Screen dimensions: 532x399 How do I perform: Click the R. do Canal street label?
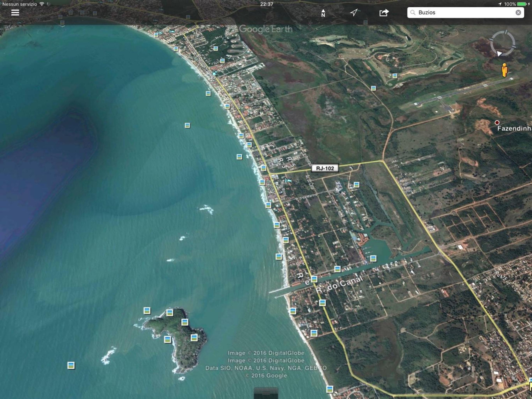click(339, 284)
